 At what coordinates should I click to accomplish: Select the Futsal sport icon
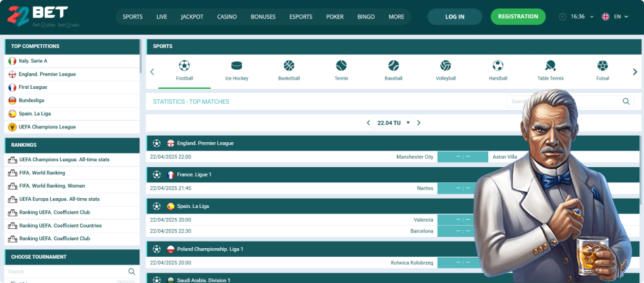point(603,66)
